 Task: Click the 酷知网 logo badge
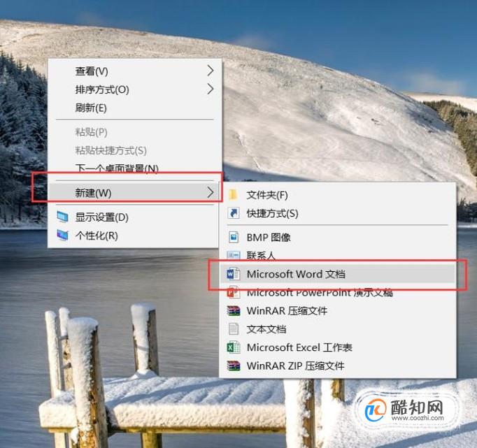(407, 409)
